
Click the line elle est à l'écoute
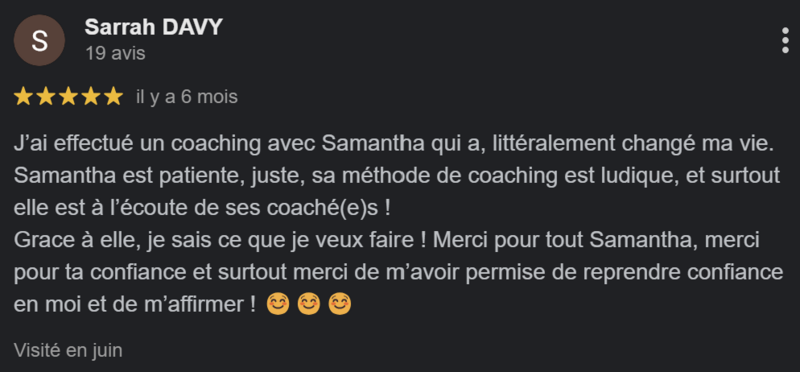pos(202,209)
